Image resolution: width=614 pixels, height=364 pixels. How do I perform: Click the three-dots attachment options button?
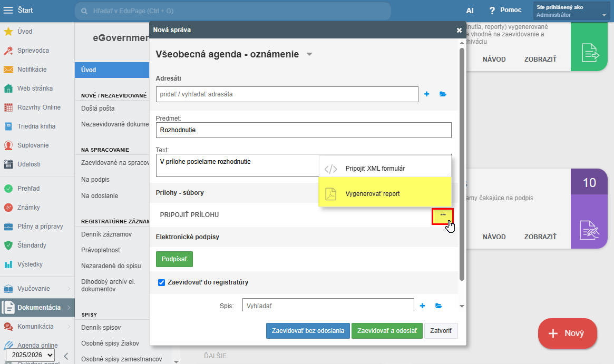point(443,215)
